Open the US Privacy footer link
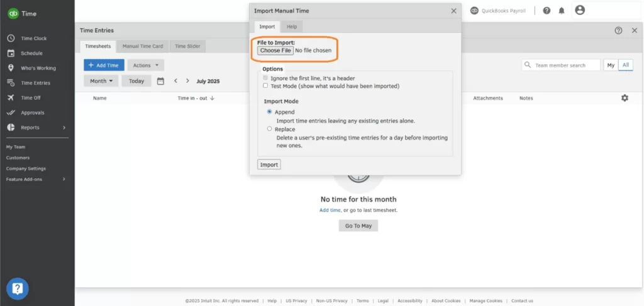This screenshot has height=306, width=644. pyautogui.click(x=296, y=301)
